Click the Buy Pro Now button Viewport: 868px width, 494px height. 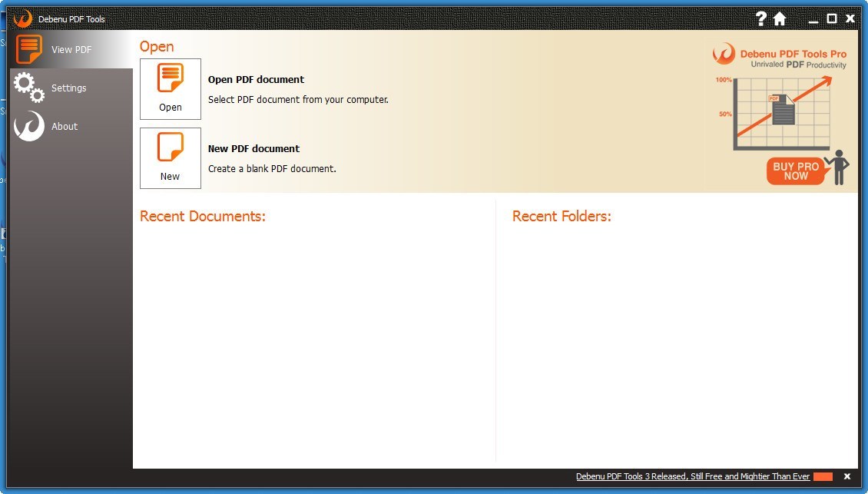point(796,171)
